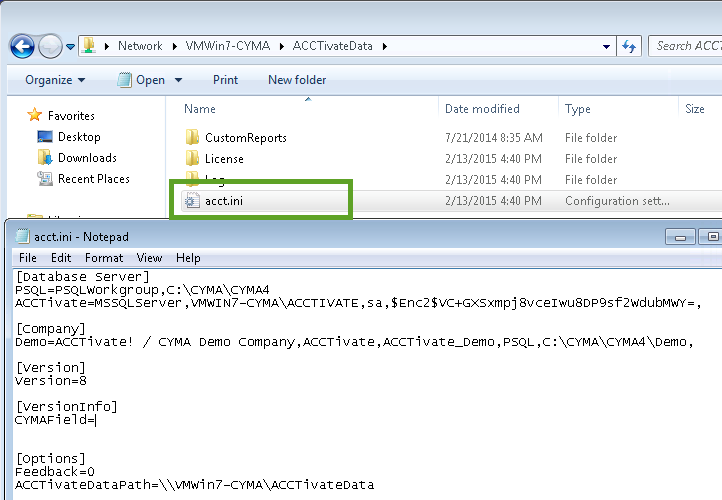Select VMWin7-CYMA in the address path

coord(227,46)
